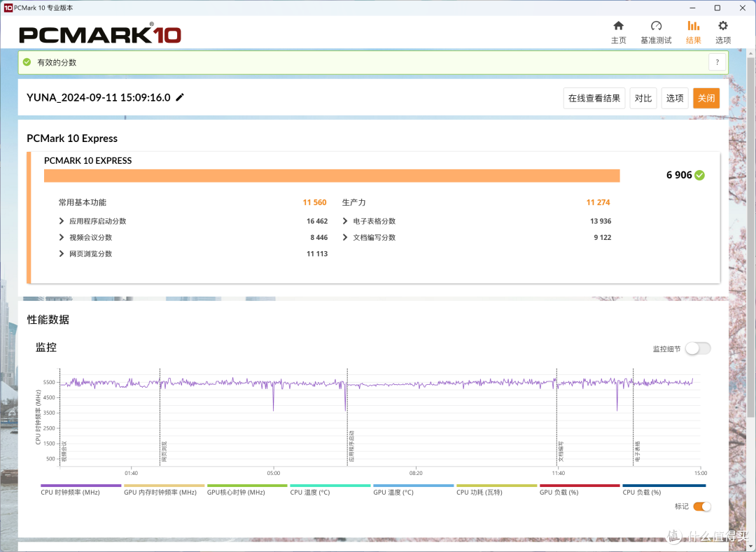Image resolution: width=756 pixels, height=552 pixels.
Task: Click the 9 122 writing score value
Action: 602,237
